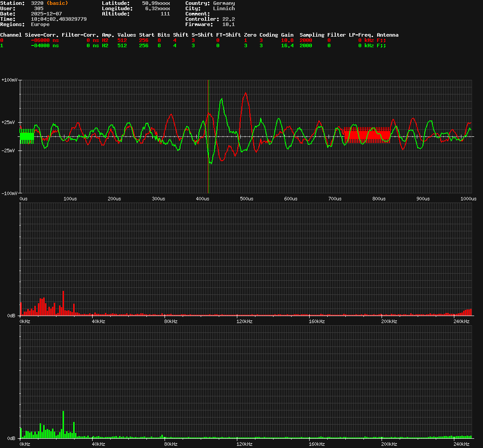The width and height of the screenshot is (483, 448).
Task: Click the +100mV amplitude axis label
Action: pyautogui.click(x=9, y=80)
